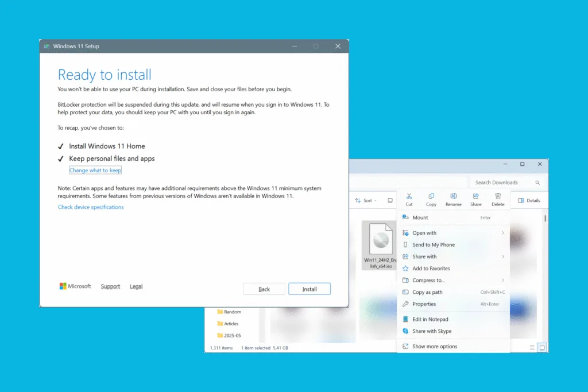The height and width of the screenshot is (392, 588).
Task: Click the Share icon in context menu
Action: 475,199
